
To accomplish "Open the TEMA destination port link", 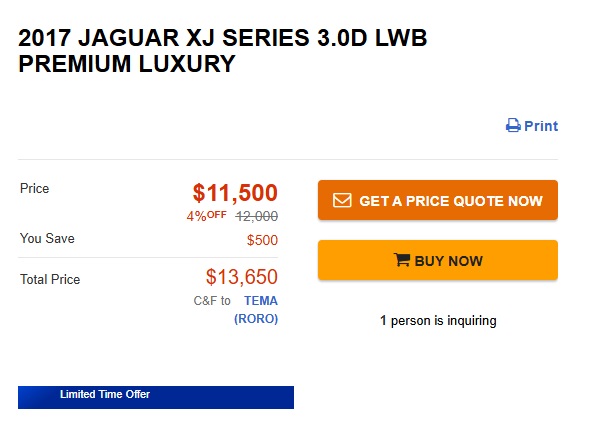I will [261, 300].
